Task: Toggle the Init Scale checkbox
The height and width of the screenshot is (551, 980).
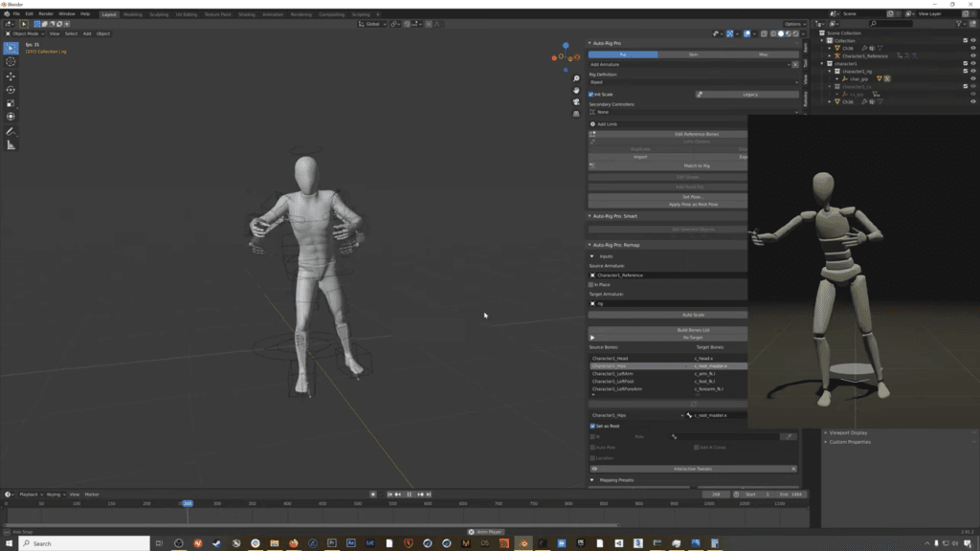Action: point(591,95)
